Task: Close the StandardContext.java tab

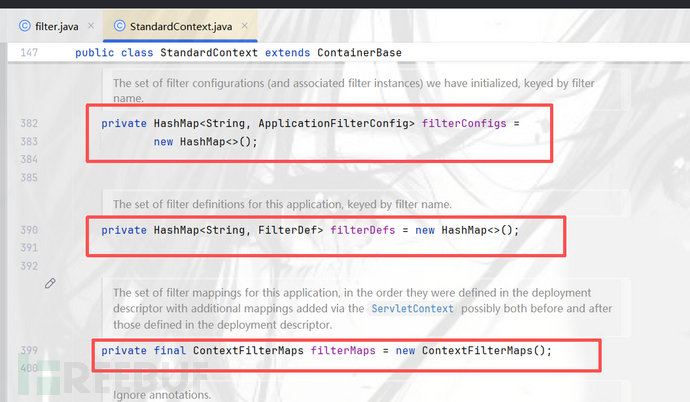Action: pyautogui.click(x=245, y=23)
